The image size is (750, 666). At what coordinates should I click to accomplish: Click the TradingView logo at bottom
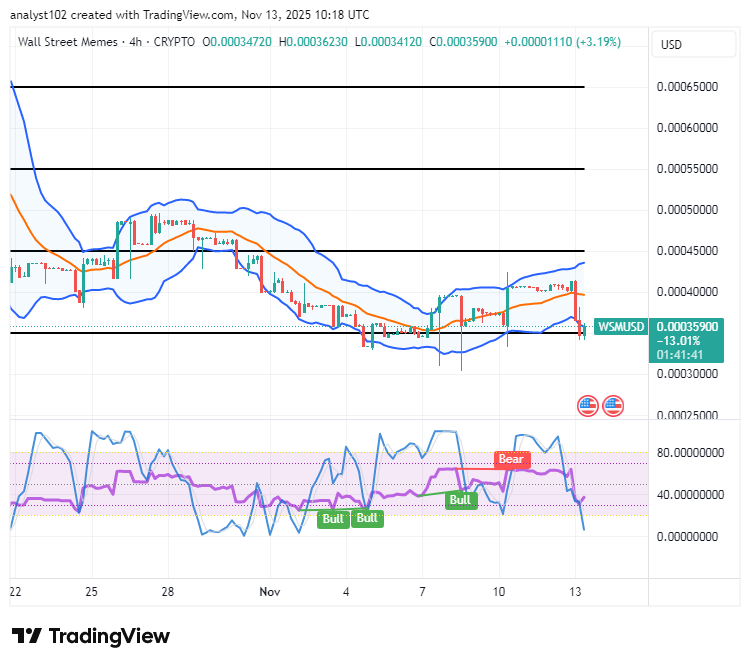point(90,636)
